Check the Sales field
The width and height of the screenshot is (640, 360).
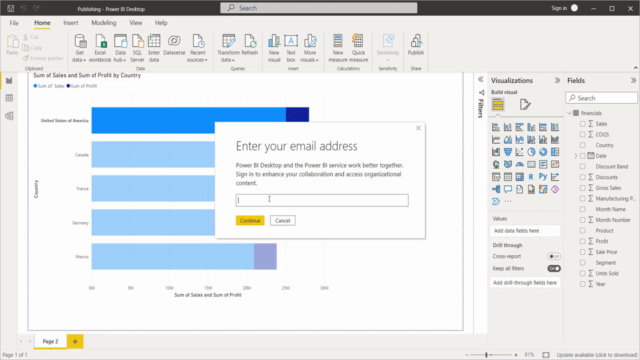point(582,124)
